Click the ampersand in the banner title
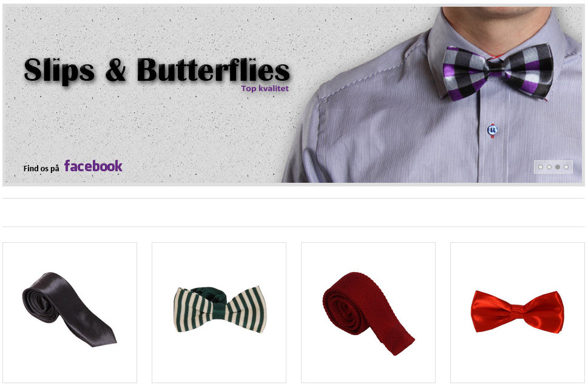The height and width of the screenshot is (385, 588). 116,70
